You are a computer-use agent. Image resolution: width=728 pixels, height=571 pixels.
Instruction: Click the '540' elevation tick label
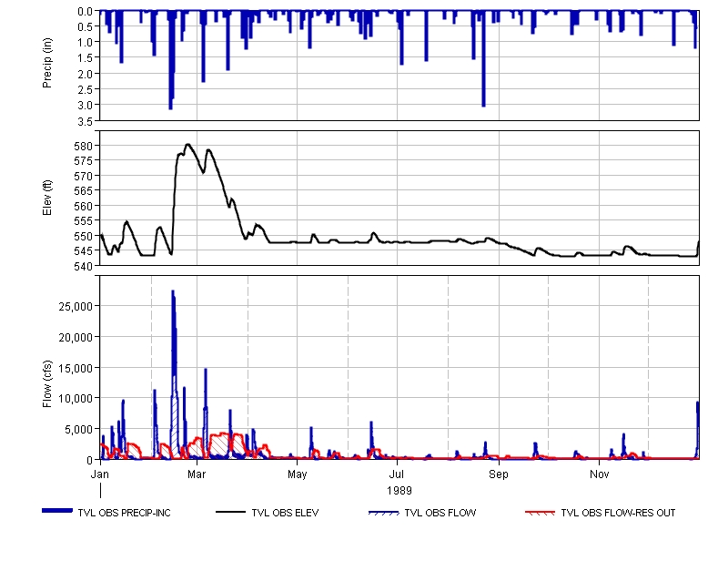point(84,266)
